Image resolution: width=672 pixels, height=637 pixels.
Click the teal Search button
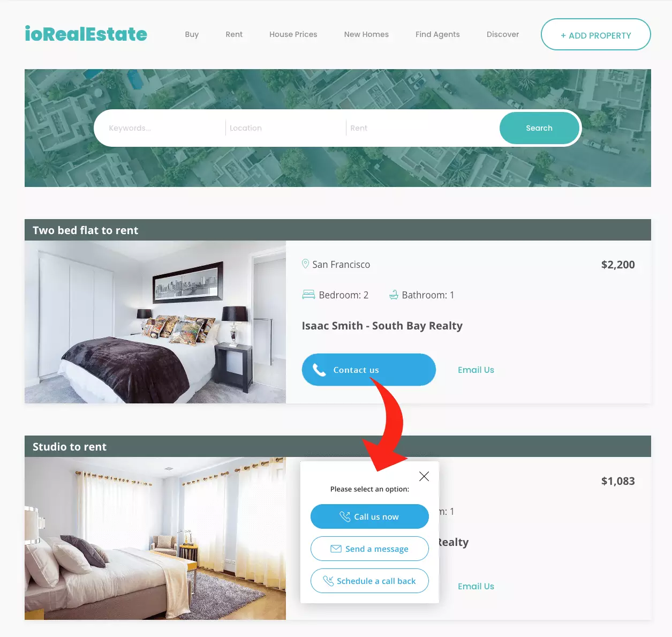tap(539, 128)
